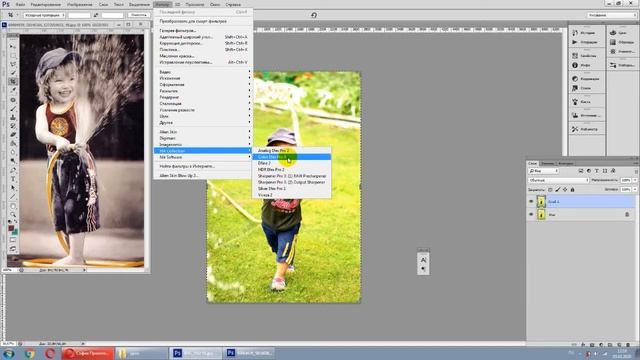Toggle lock image pixels brush icon
The width and height of the screenshot is (640, 360).
[558, 190]
